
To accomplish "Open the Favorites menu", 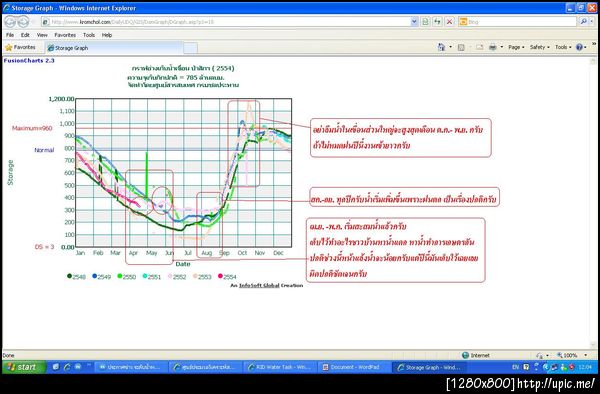I will tap(65, 35).
